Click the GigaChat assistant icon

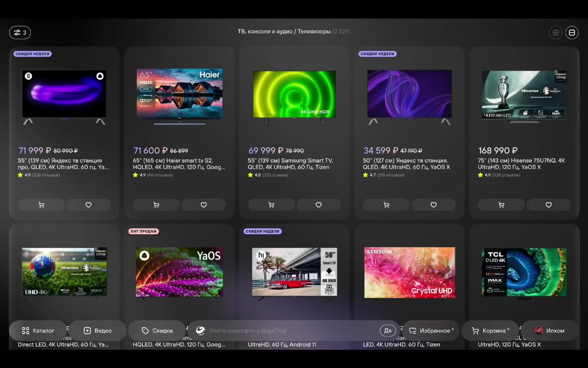pos(201,331)
